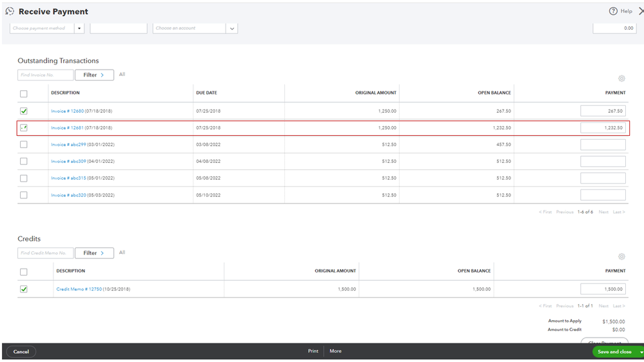The height and width of the screenshot is (362, 644).
Task: Check Invoice # abc309 checkbox
Action: (x=24, y=161)
